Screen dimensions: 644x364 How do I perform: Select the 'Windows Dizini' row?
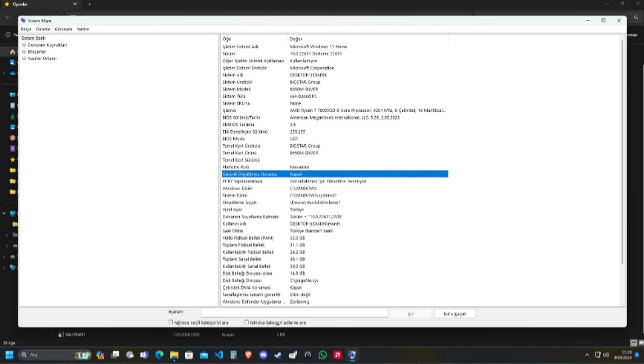click(x=334, y=188)
